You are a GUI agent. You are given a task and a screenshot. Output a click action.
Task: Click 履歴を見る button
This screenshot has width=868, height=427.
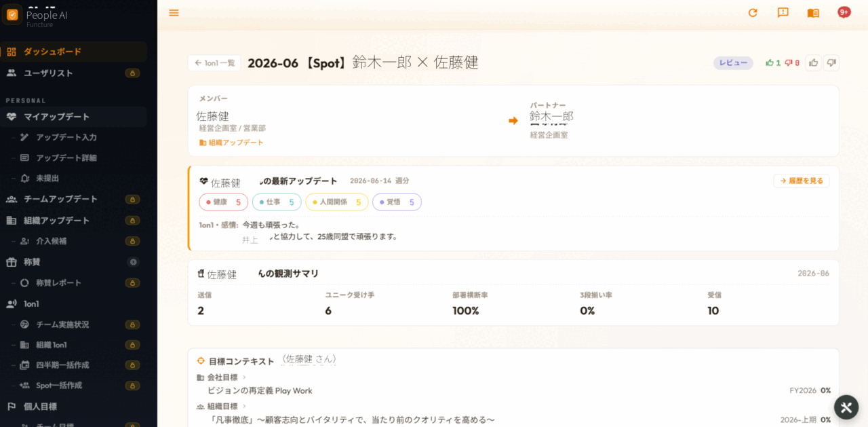[x=802, y=181]
